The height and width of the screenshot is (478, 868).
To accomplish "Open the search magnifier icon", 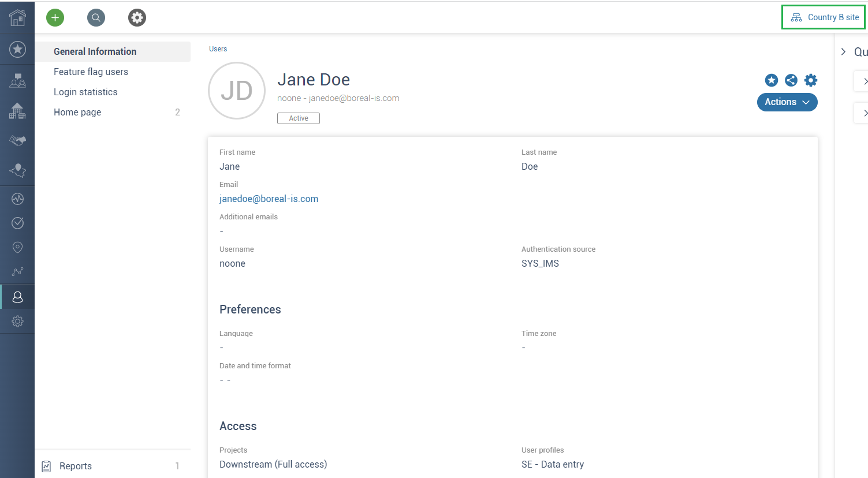I will click(96, 17).
